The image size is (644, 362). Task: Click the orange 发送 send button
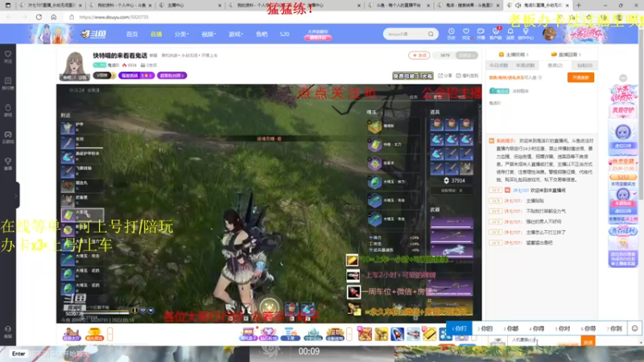click(x=588, y=341)
